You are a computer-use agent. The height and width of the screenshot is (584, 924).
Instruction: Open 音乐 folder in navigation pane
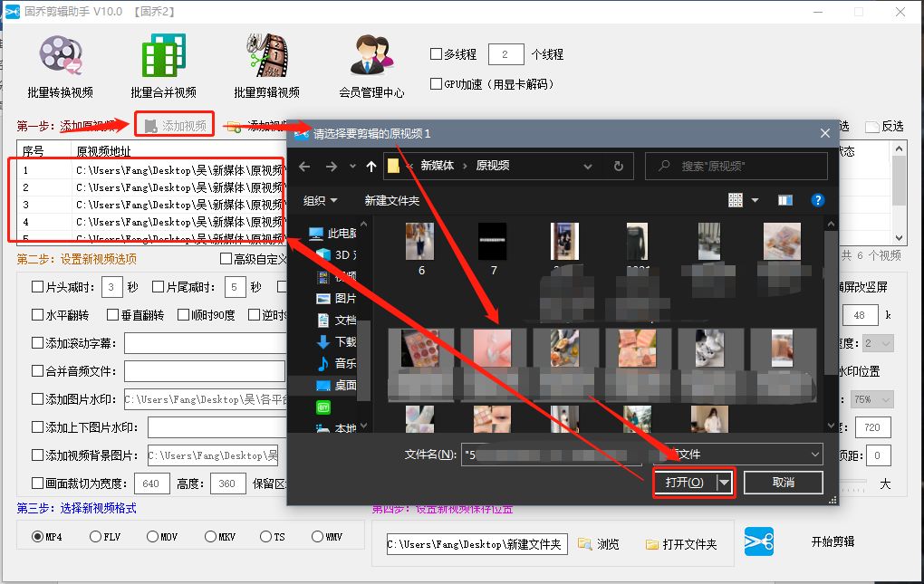pos(336,363)
